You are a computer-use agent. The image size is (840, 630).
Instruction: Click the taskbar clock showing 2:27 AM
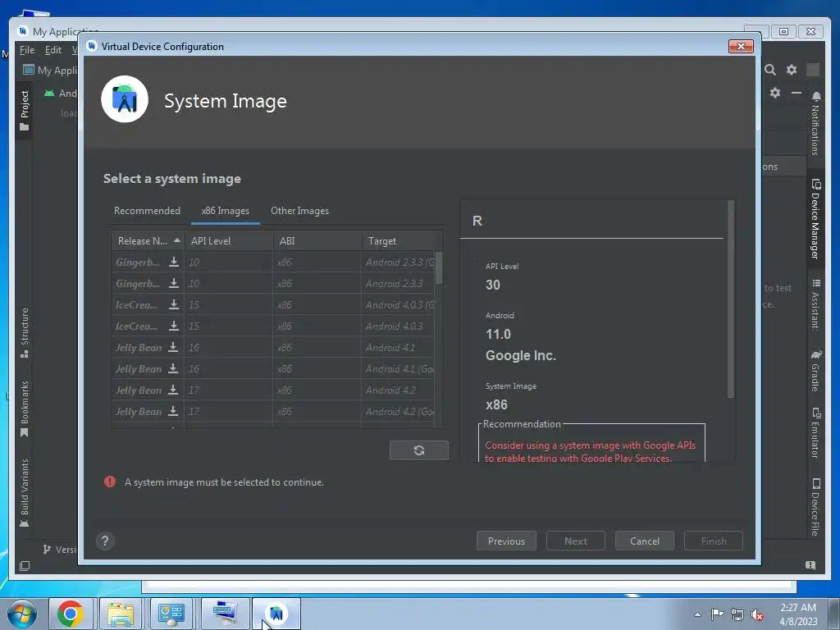coord(798,614)
